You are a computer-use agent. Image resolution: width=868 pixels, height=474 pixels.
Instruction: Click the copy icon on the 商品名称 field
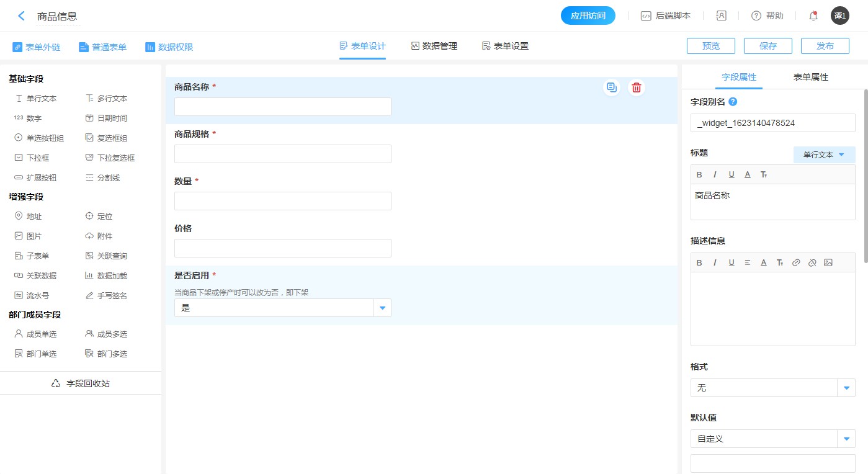point(612,87)
